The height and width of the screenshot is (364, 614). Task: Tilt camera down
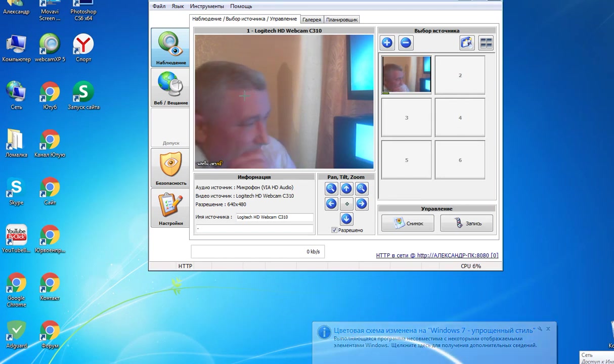click(346, 219)
